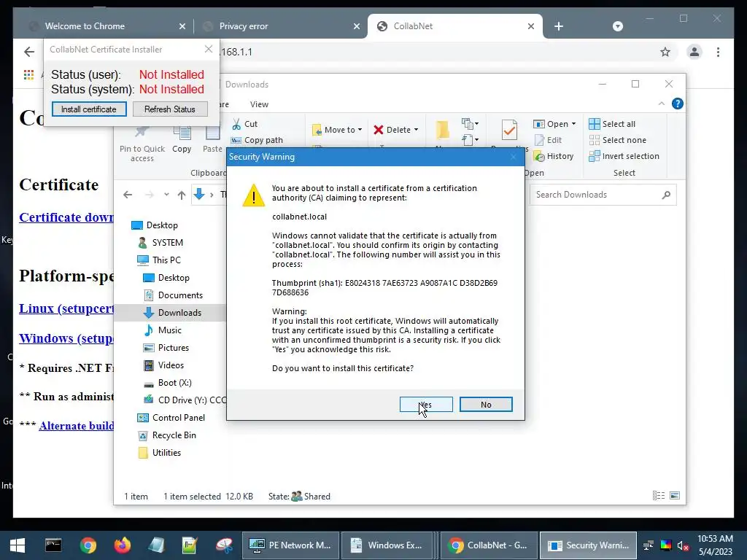Click Select none in ribbon

pos(618,140)
